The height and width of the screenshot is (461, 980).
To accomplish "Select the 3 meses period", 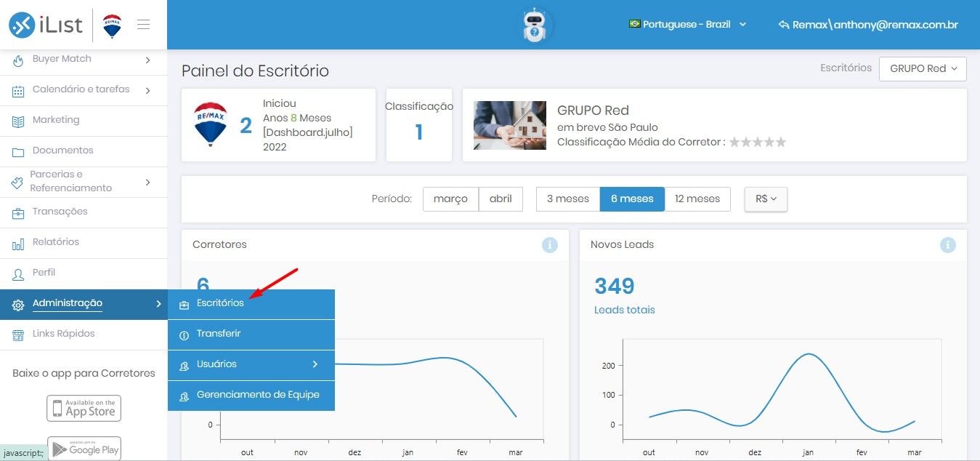I will tap(568, 199).
